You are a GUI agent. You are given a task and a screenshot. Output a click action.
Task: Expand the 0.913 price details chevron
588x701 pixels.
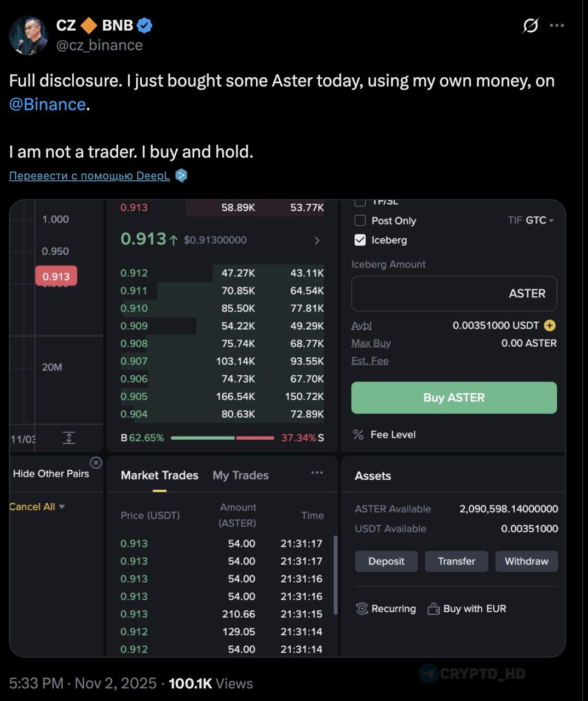click(316, 240)
